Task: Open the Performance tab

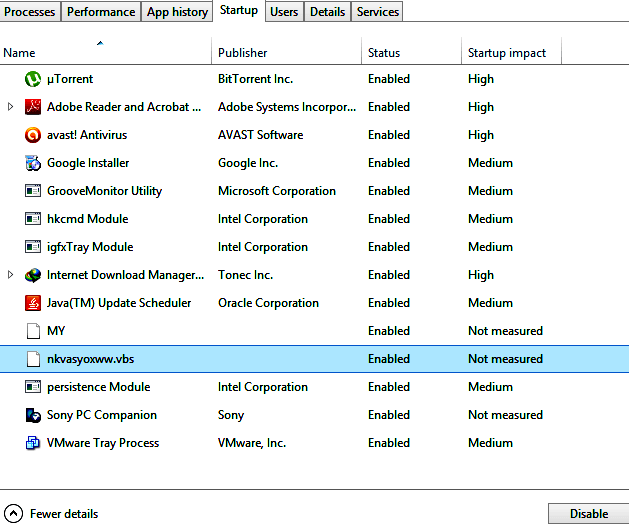Action: click(x=101, y=12)
